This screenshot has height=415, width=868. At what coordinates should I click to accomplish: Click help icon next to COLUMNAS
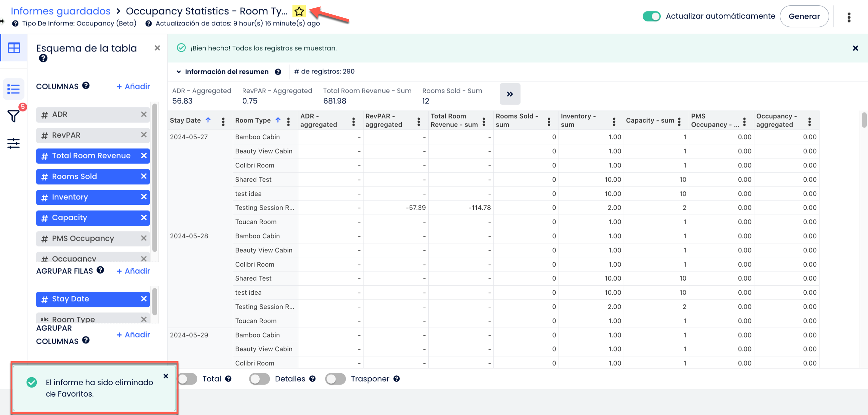pos(86,86)
